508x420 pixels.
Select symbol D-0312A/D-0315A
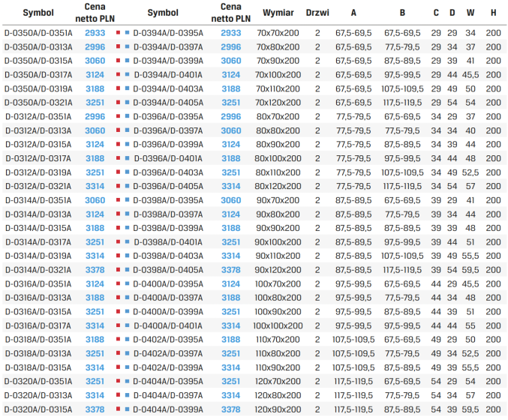pyautogui.click(x=38, y=145)
